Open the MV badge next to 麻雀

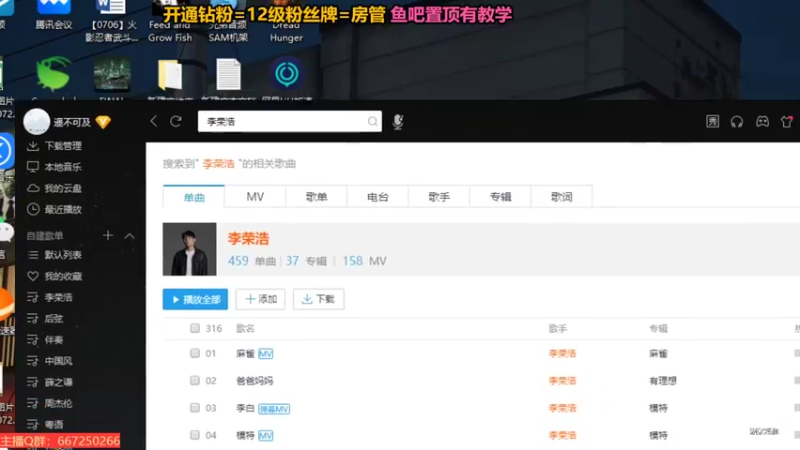266,354
